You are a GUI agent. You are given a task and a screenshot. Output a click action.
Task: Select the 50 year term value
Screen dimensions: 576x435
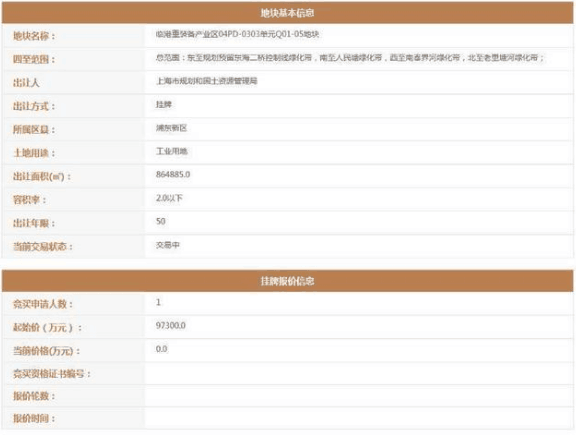click(x=161, y=221)
